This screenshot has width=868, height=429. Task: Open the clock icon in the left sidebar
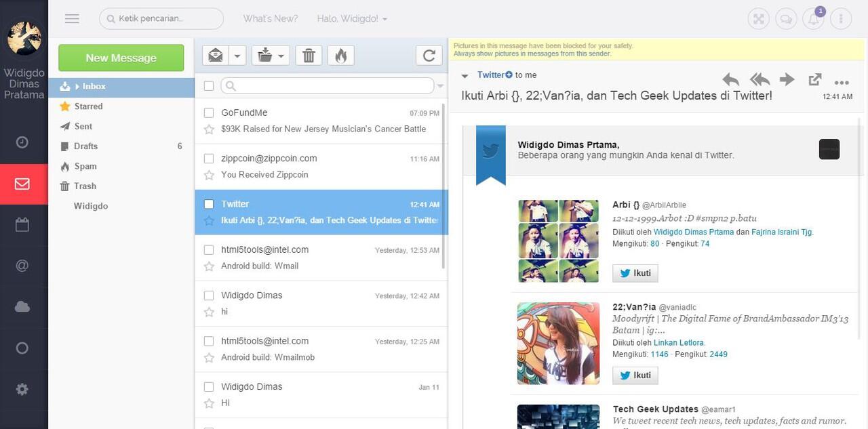pos(22,142)
